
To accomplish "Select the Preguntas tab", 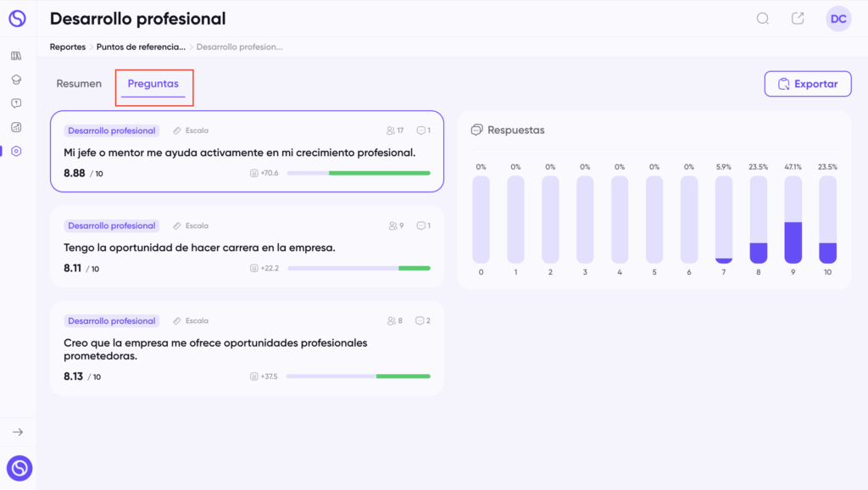I will pyautogui.click(x=153, y=84).
